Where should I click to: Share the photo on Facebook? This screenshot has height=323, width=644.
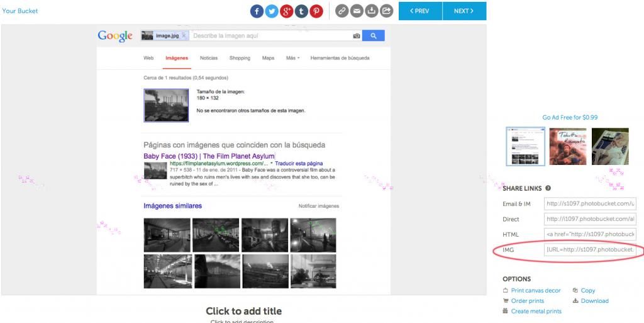[257, 11]
